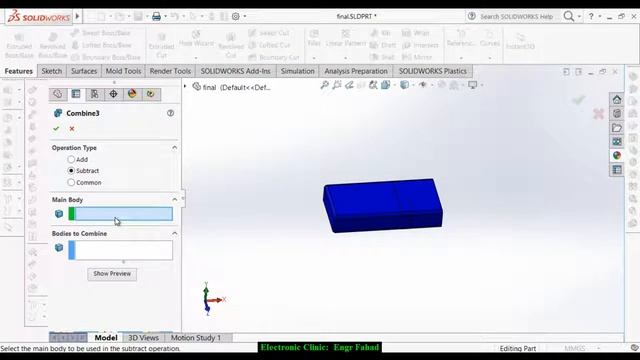Image resolution: width=640 pixels, height=360 pixels.
Task: Click the SOLIDWORKS logo
Action: 39,17
